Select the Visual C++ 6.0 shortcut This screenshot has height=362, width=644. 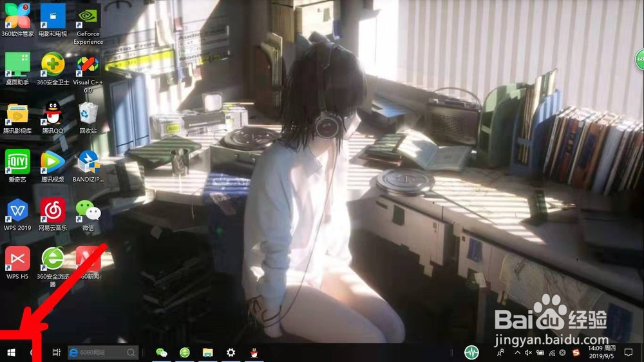point(88,74)
